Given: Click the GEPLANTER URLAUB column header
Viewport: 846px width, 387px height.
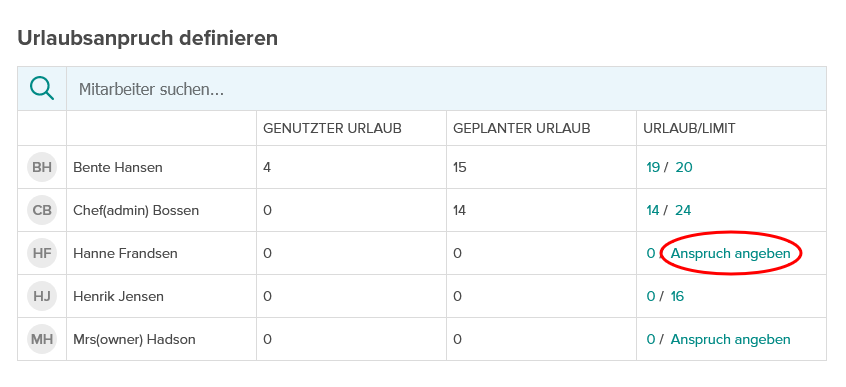Looking at the screenshot, I should [x=522, y=128].
